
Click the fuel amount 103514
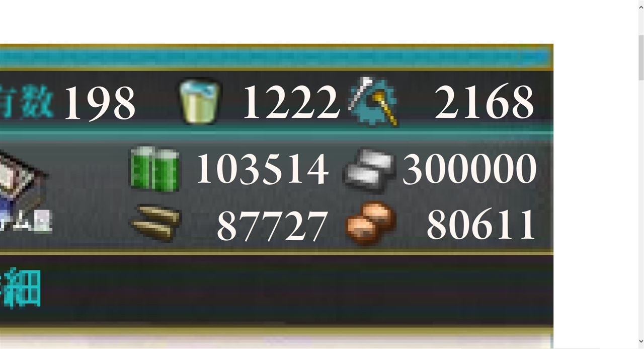(262, 170)
